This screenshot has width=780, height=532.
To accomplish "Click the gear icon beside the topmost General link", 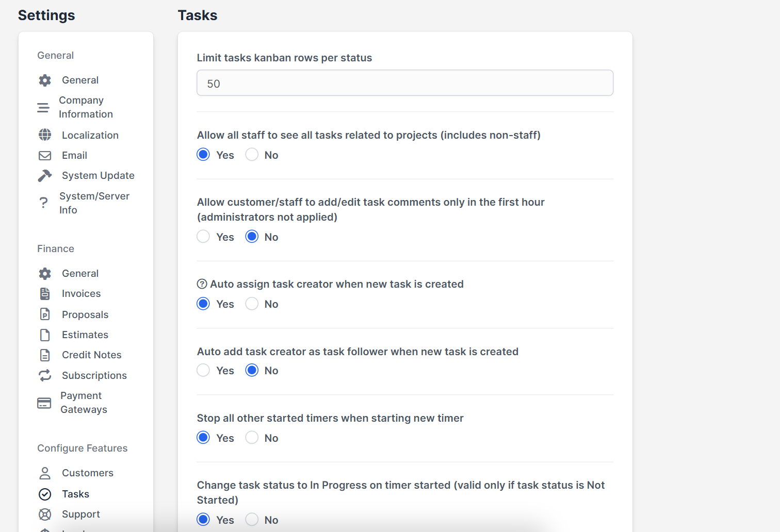I will click(45, 80).
